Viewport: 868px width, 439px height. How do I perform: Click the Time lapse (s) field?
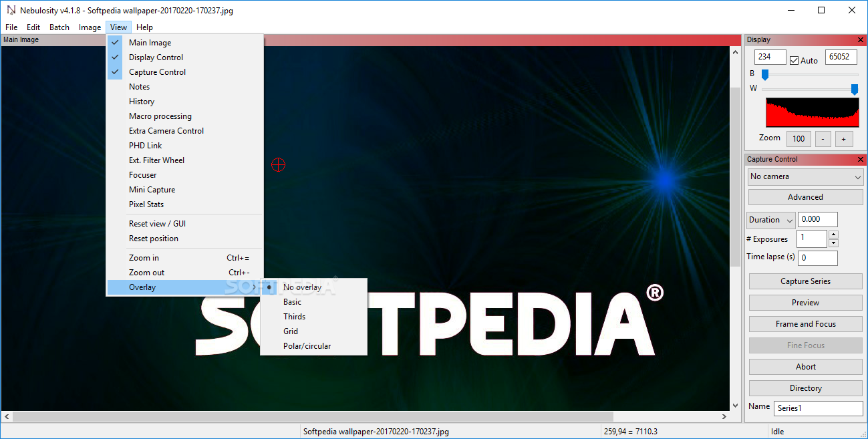pos(818,258)
